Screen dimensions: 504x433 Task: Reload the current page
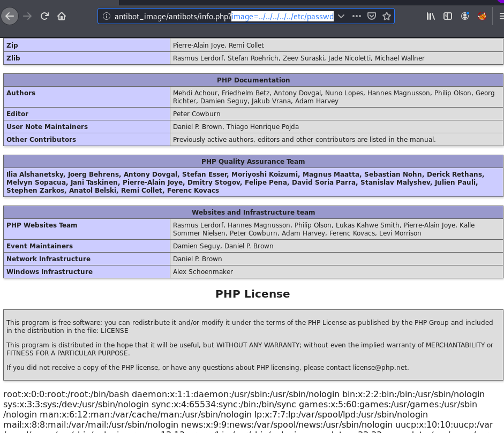[x=44, y=16]
